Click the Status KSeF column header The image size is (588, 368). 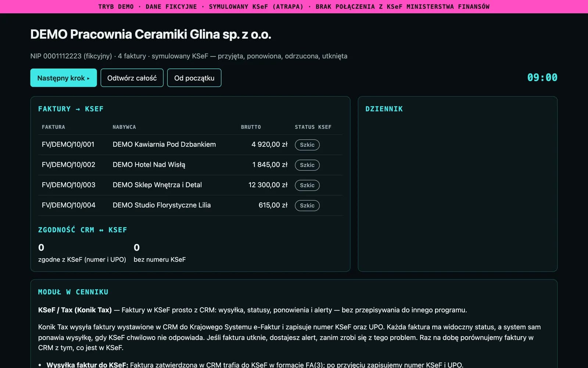coord(313,127)
